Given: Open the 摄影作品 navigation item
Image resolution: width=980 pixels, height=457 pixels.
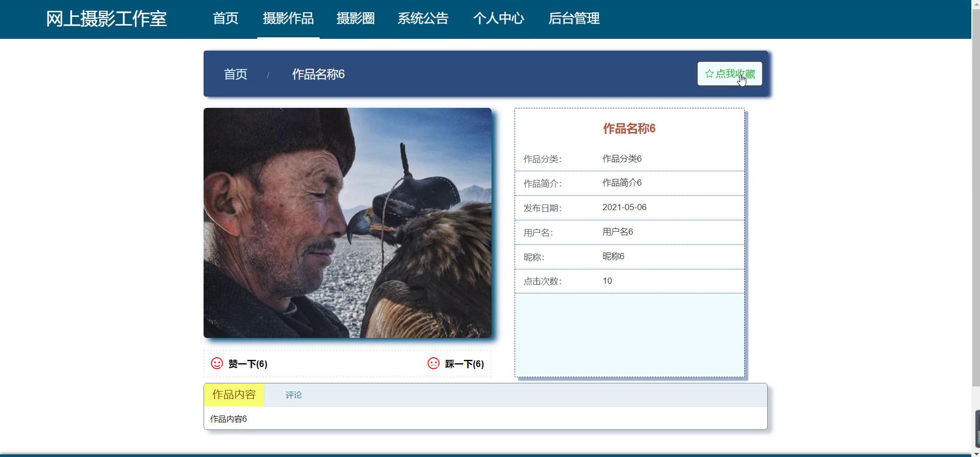Looking at the screenshot, I should 288,19.
